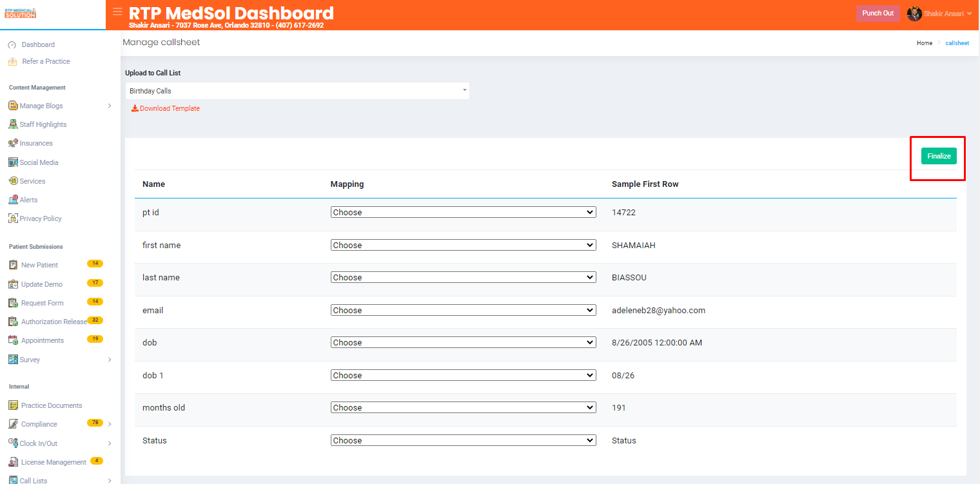Open Shakir Ansari user avatar
This screenshot has height=484, width=980.
(914, 14)
